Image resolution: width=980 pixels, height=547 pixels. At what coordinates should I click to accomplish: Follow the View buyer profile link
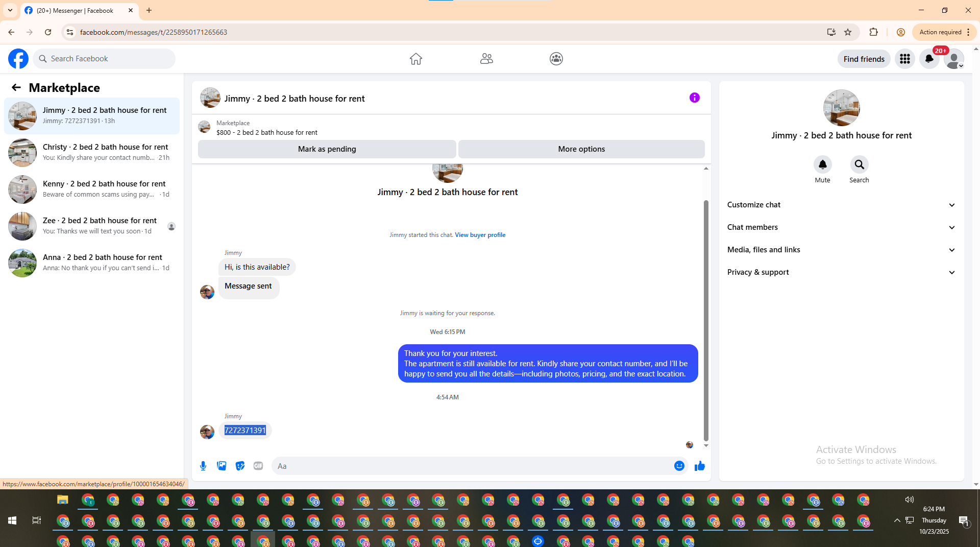[x=480, y=235]
